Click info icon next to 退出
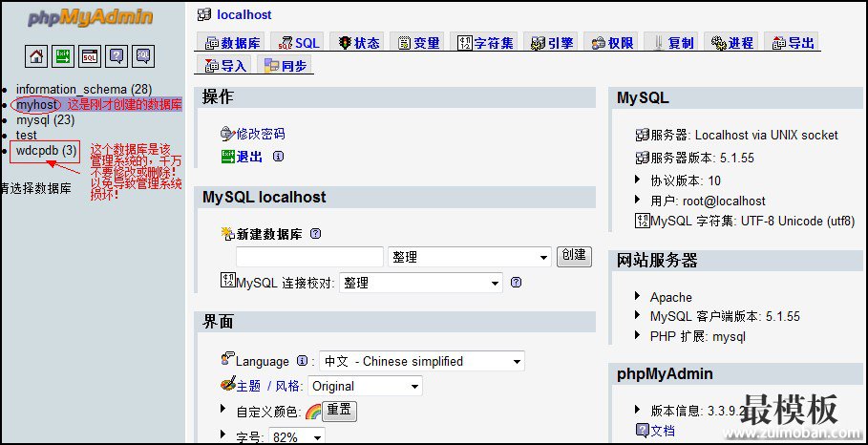This screenshot has height=445, width=868. coord(279,156)
